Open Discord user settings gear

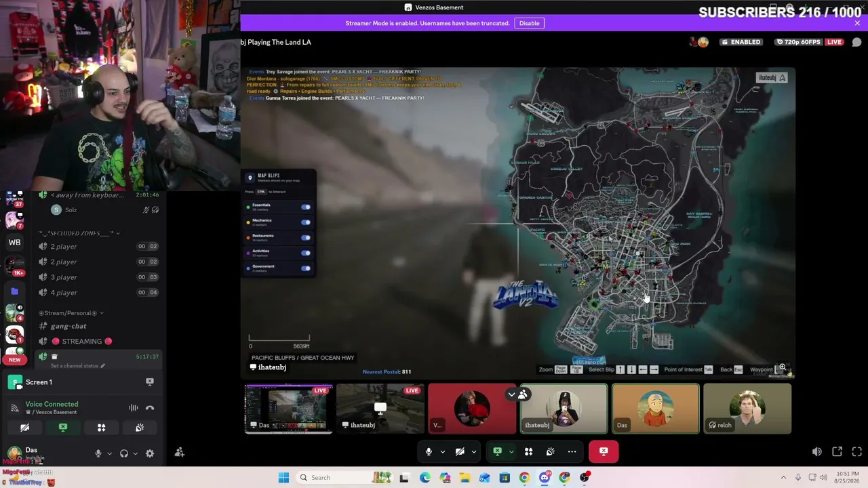pos(150,453)
